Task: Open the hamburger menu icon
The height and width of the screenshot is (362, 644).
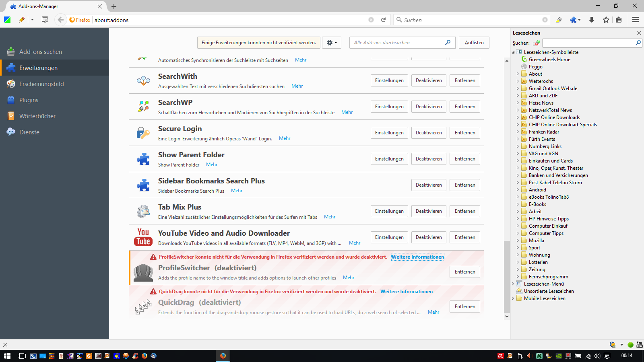Action: pos(636,20)
